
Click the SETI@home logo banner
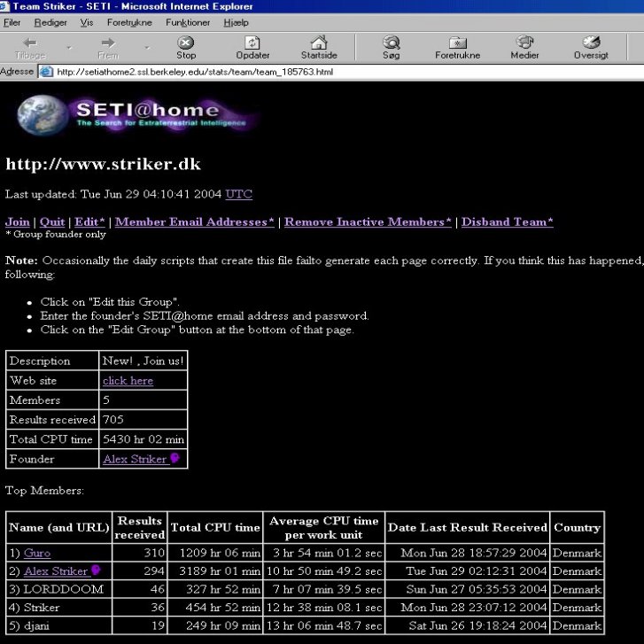pyautogui.click(x=137, y=114)
